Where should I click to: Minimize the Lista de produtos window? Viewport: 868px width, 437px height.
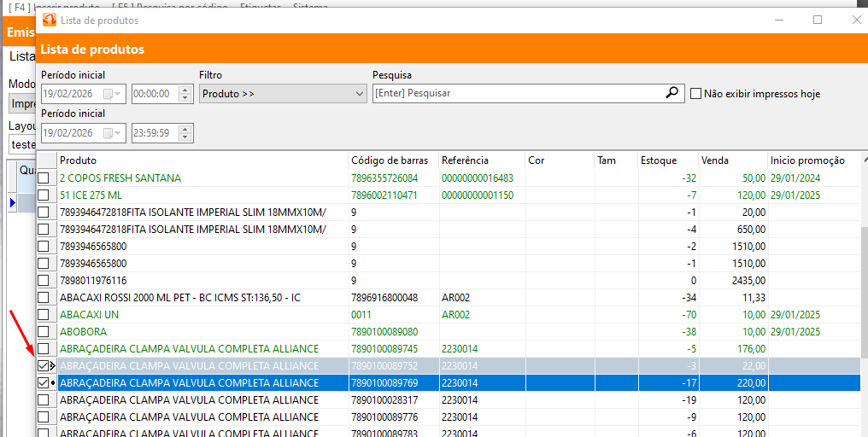[777, 20]
